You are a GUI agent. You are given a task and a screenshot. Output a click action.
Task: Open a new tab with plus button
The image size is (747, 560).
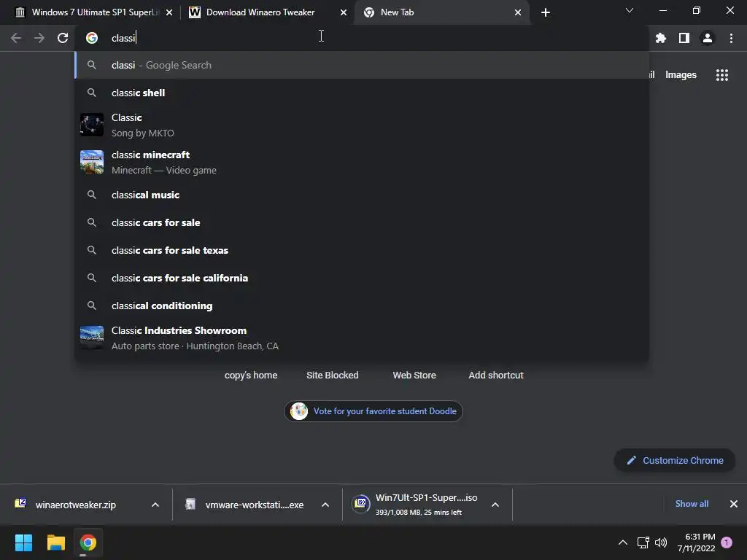point(546,12)
